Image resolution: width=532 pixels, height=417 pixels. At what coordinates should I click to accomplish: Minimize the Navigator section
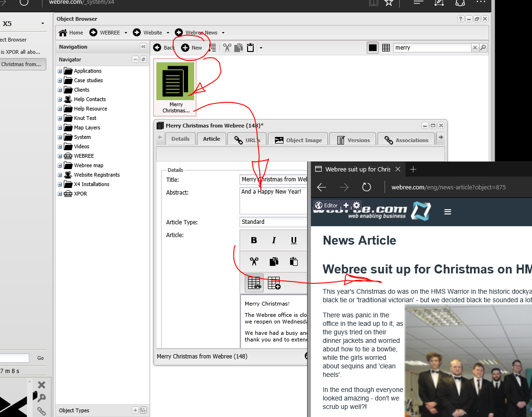[x=136, y=60]
